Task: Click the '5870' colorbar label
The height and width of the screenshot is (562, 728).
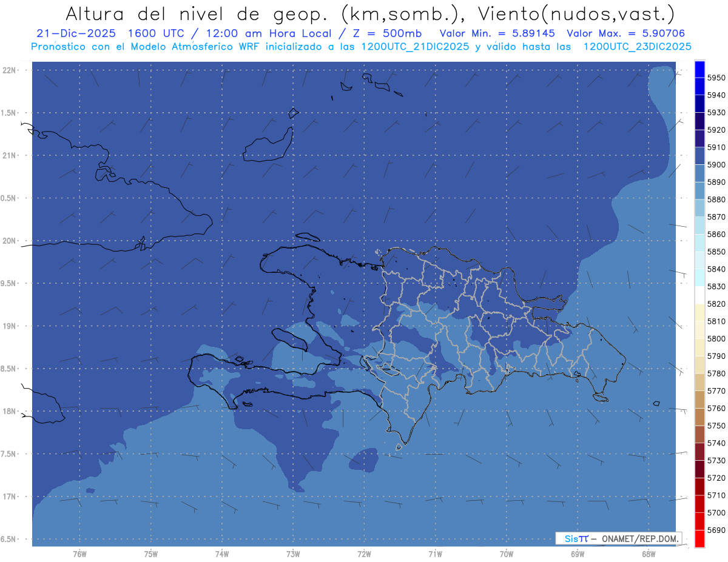Action: point(716,217)
